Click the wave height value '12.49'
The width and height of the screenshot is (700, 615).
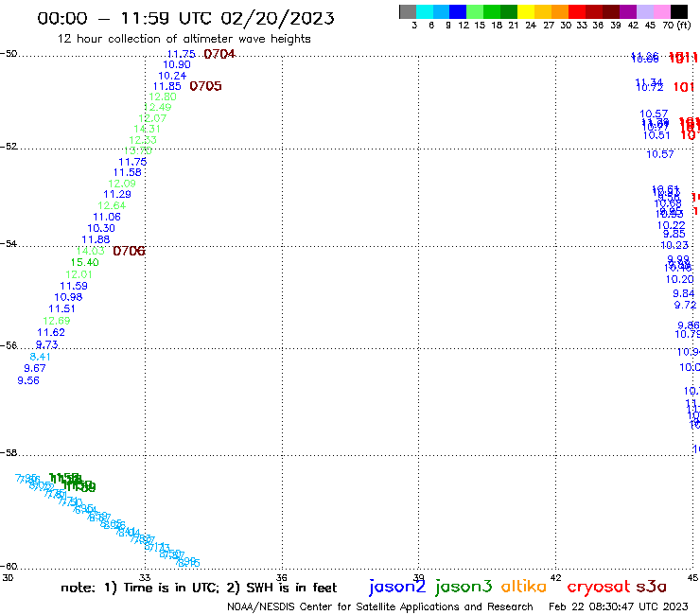click(x=158, y=107)
